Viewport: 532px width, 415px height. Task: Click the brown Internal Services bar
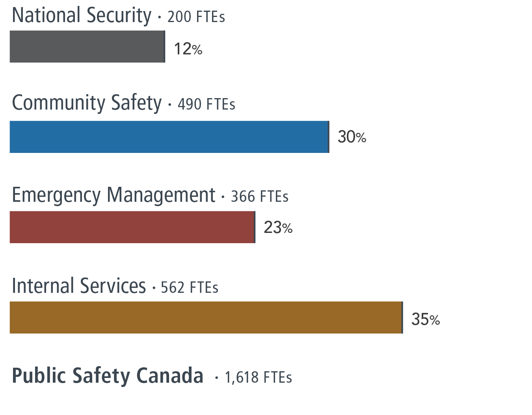coord(205,317)
